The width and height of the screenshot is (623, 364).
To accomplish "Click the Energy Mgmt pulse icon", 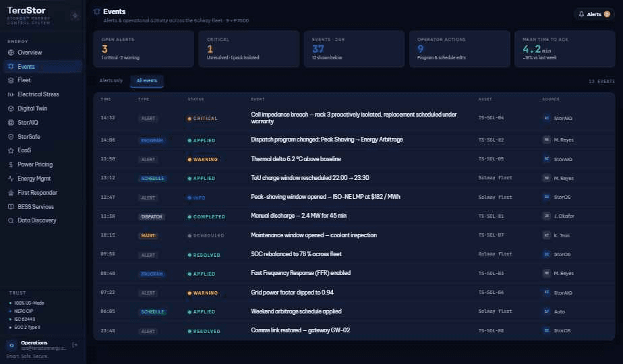I will click(x=11, y=179).
